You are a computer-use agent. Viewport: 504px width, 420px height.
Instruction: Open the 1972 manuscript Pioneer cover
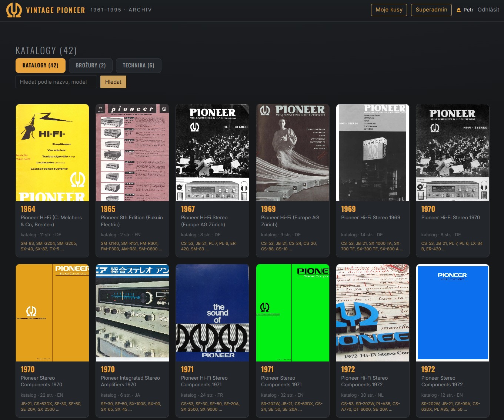point(373,313)
